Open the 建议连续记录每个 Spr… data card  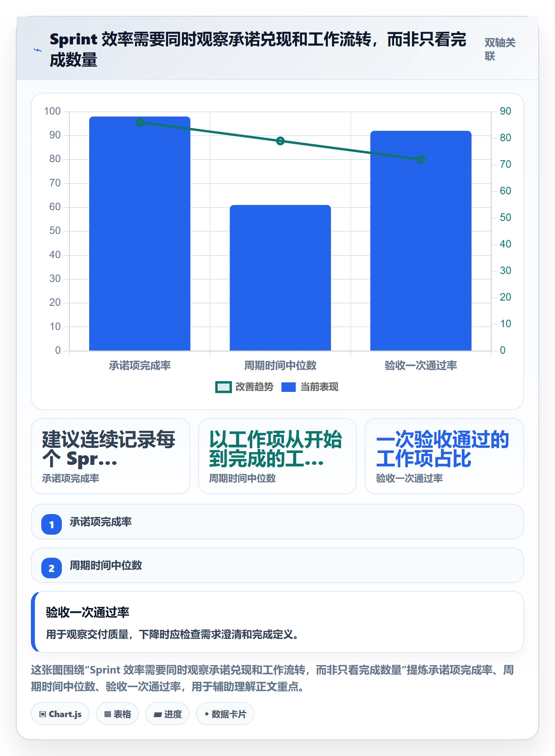point(111,456)
